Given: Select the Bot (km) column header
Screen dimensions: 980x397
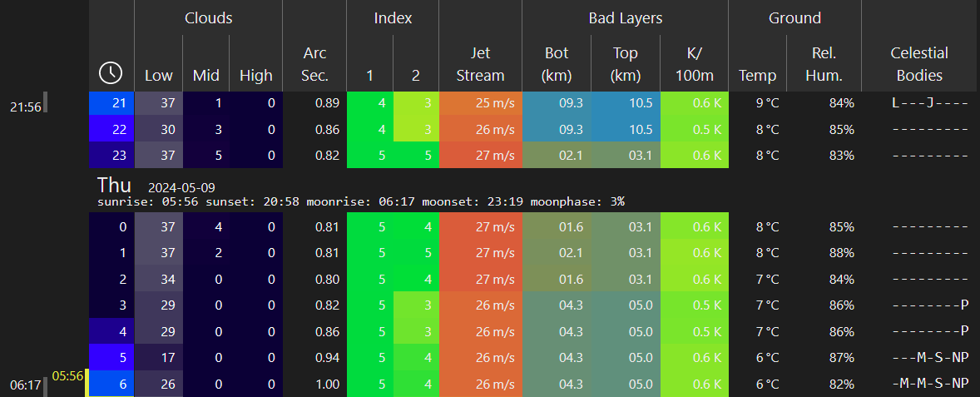Looking at the screenshot, I should tap(556, 64).
